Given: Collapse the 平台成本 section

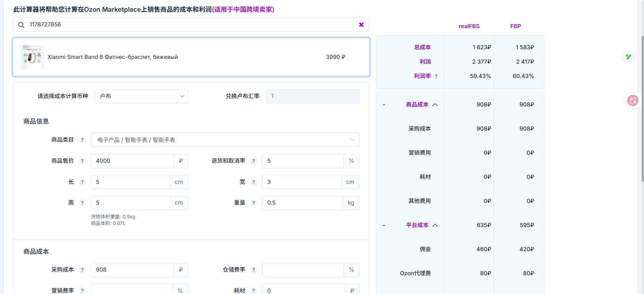Looking at the screenshot, I should pyautogui.click(x=435, y=225).
